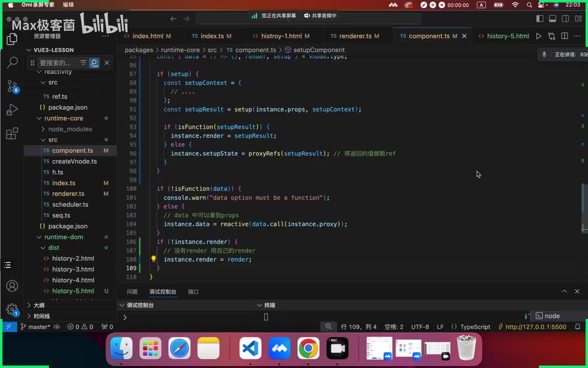Image resolution: width=588 pixels, height=368 pixels.
Task: Click the split editor right icon
Action: (565, 36)
